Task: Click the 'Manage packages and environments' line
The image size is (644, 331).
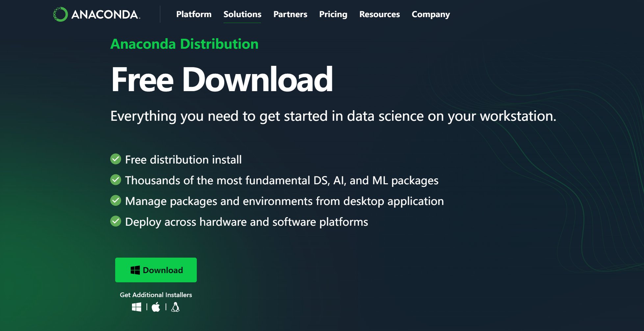Action: tap(284, 201)
